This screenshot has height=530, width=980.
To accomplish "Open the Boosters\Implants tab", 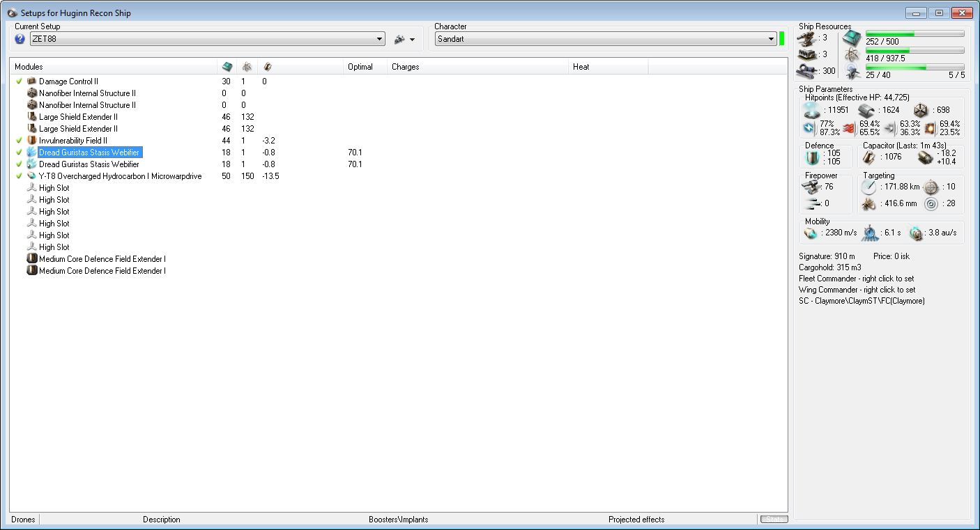I will tap(398, 520).
